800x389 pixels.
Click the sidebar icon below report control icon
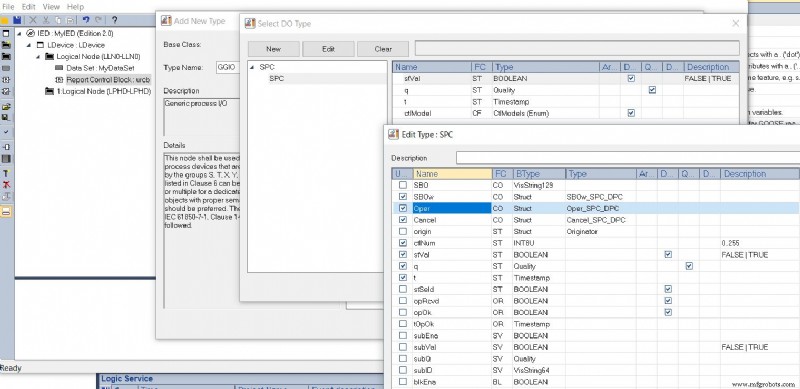click(x=6, y=91)
